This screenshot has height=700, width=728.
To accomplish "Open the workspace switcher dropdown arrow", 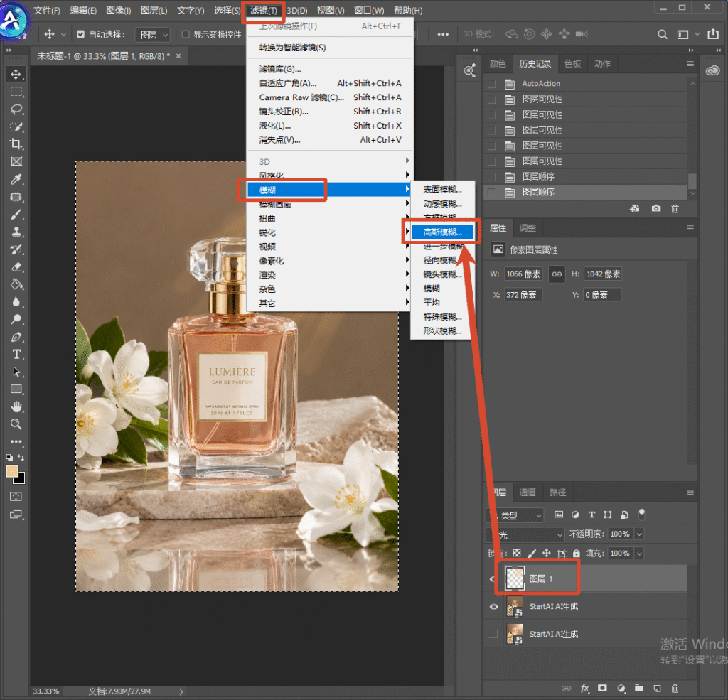I will (x=697, y=34).
